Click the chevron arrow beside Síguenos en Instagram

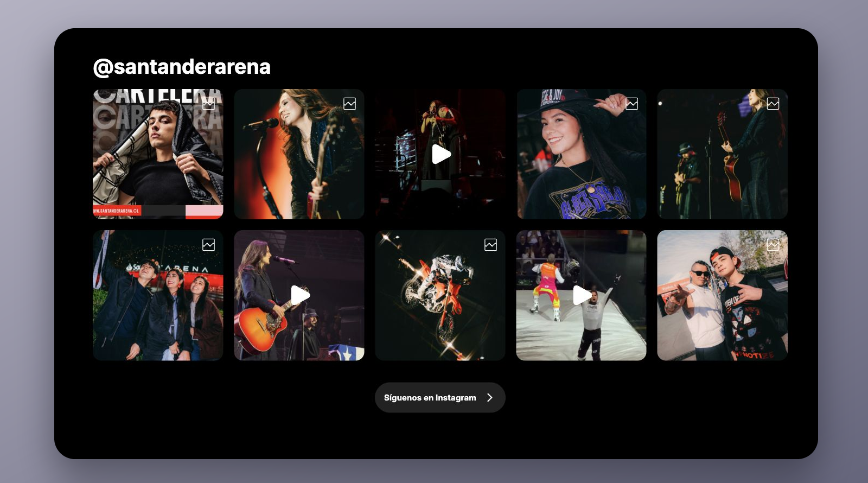[x=490, y=398]
